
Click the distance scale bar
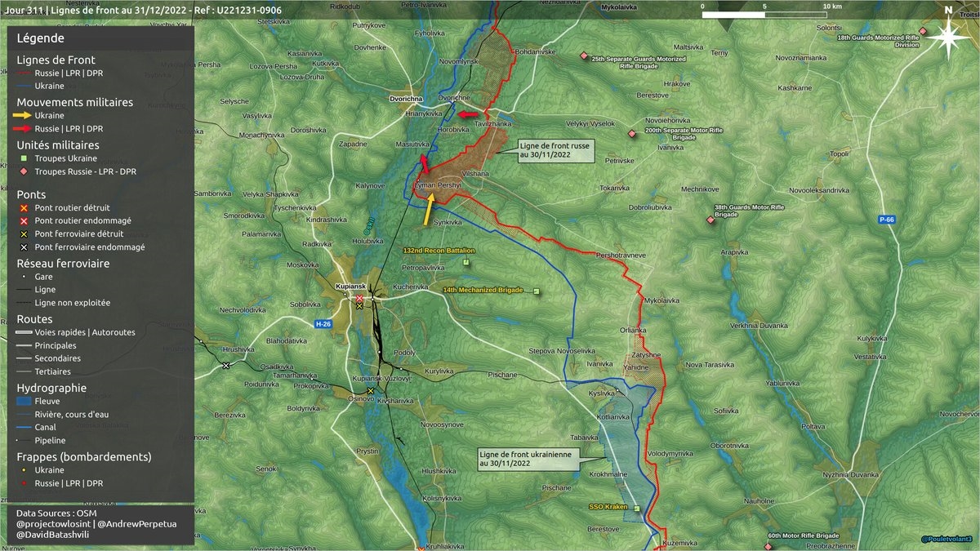pyautogui.click(x=765, y=15)
